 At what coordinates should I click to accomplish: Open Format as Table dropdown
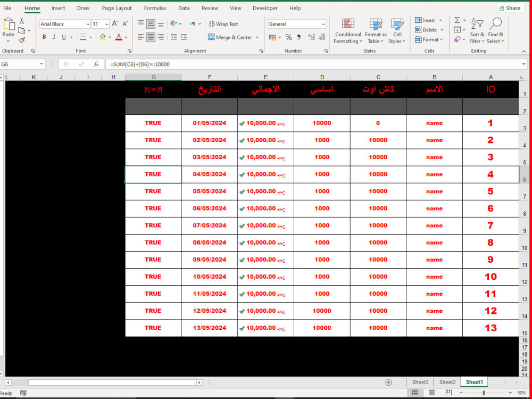pos(376,31)
